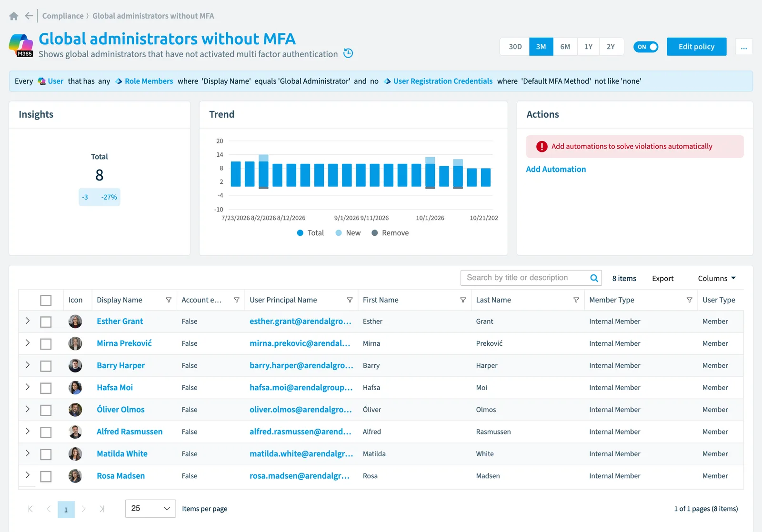Toggle the Total legend color dot

(x=300, y=233)
